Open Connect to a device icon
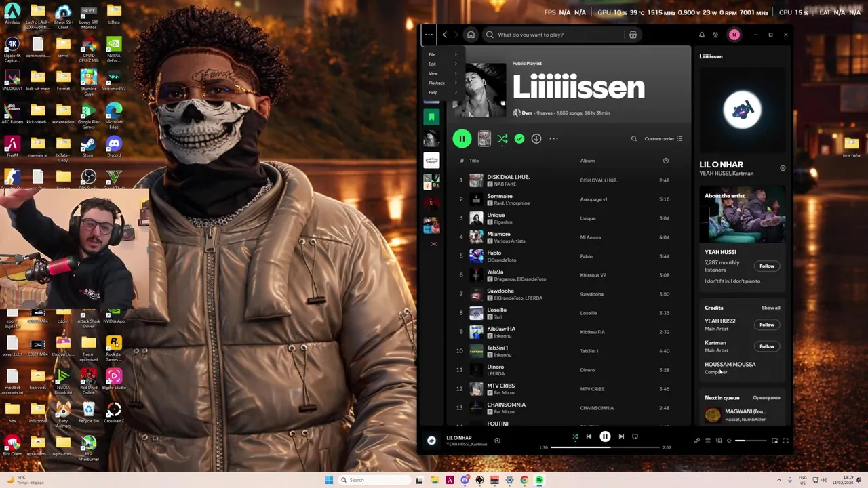Viewport: 868px width, 488px height. [x=719, y=441]
